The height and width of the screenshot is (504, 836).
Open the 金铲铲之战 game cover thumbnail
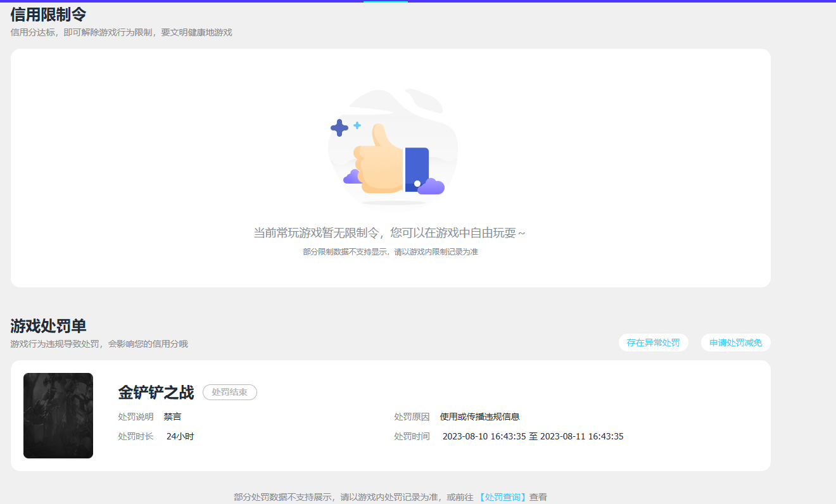coord(58,415)
